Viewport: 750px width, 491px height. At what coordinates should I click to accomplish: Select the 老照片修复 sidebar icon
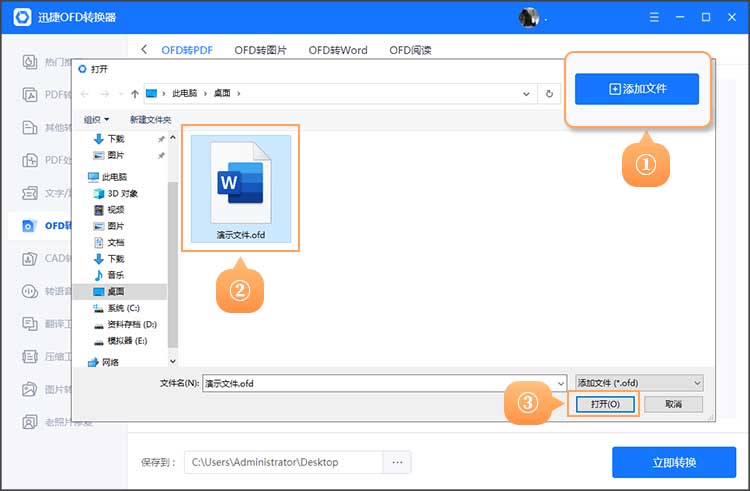30,422
